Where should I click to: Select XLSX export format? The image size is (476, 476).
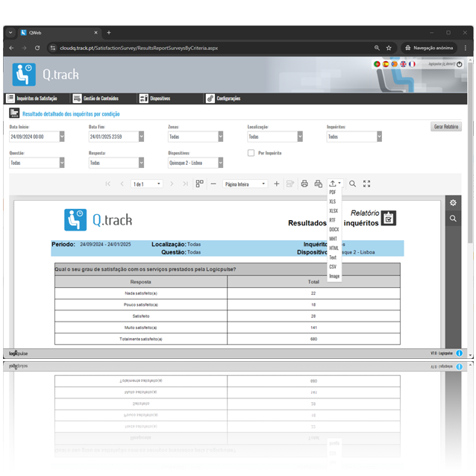pyautogui.click(x=333, y=211)
